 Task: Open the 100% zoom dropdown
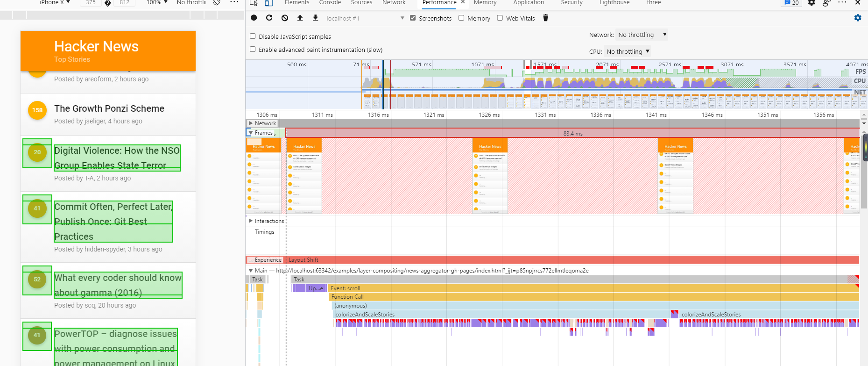[157, 3]
